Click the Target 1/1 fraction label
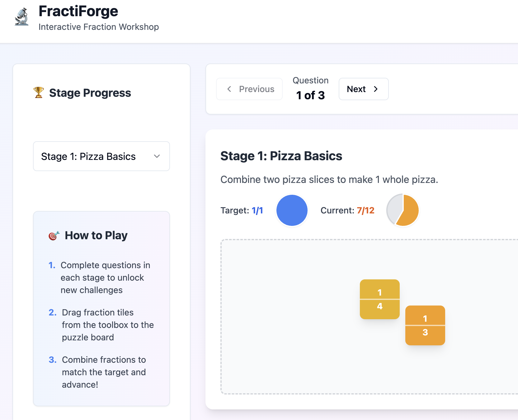Screen dimensions: 518x420 click(x=257, y=211)
